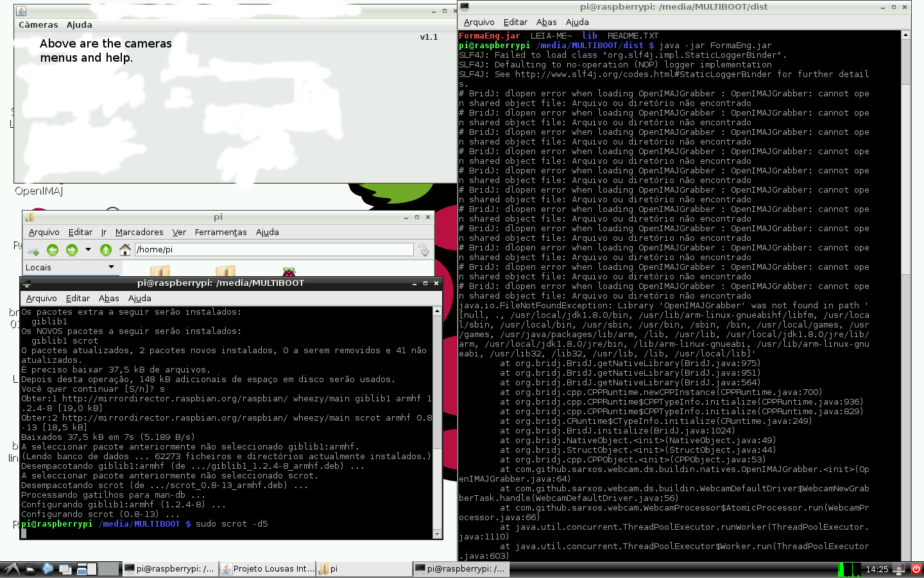
Task: Switch to first pi@raspberrypi taskbar entry
Action: click(x=169, y=569)
